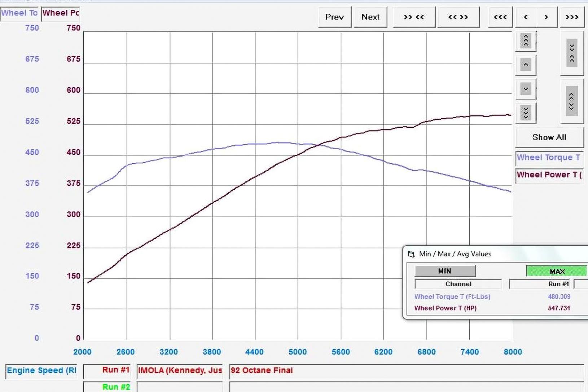Click the Show All button

coord(549,137)
